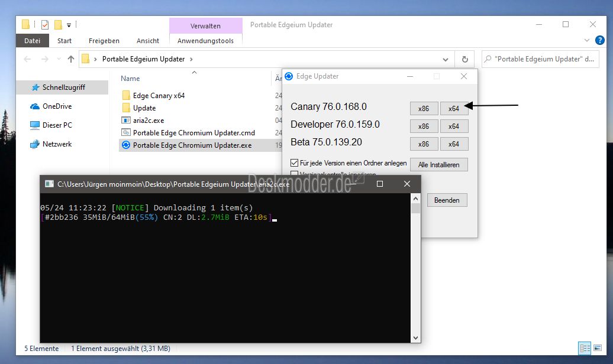Minimize the Edge Updater window
Viewport: 613px width, 364px height.
(x=410, y=77)
